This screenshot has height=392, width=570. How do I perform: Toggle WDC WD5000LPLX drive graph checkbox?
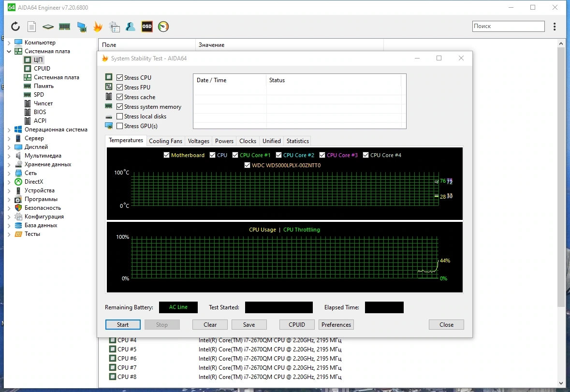247,165
